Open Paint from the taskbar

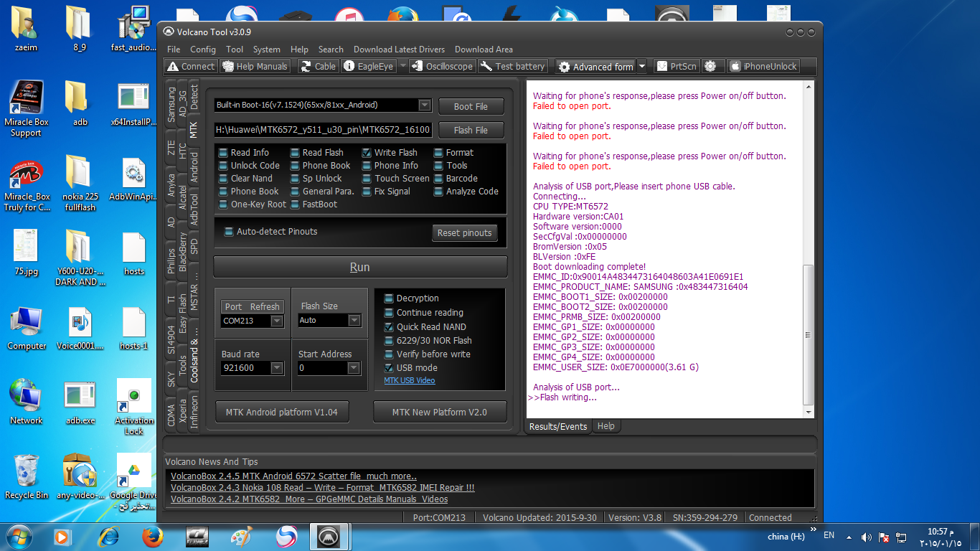[242, 536]
